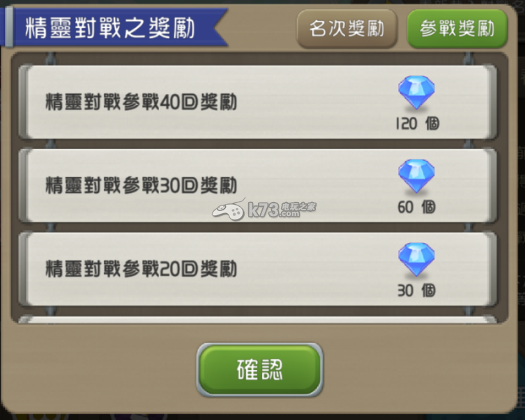The width and height of the screenshot is (525, 420).
Task: Click the 60 個 reward amount
Action: tap(416, 208)
